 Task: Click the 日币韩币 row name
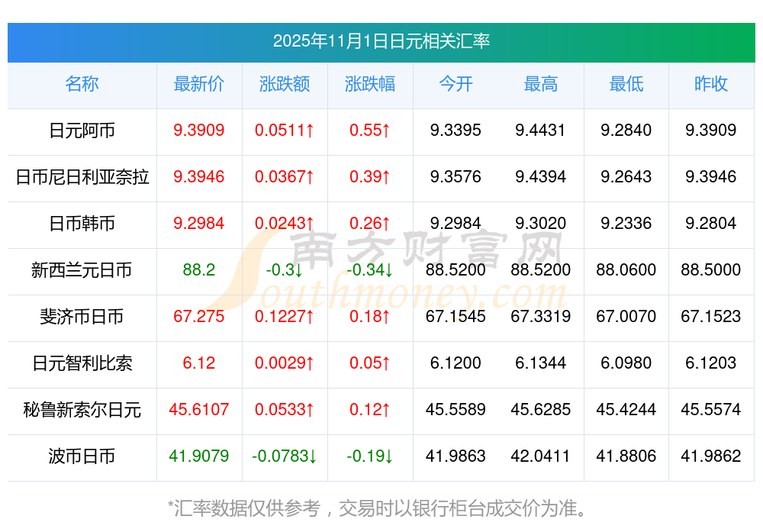[82, 224]
